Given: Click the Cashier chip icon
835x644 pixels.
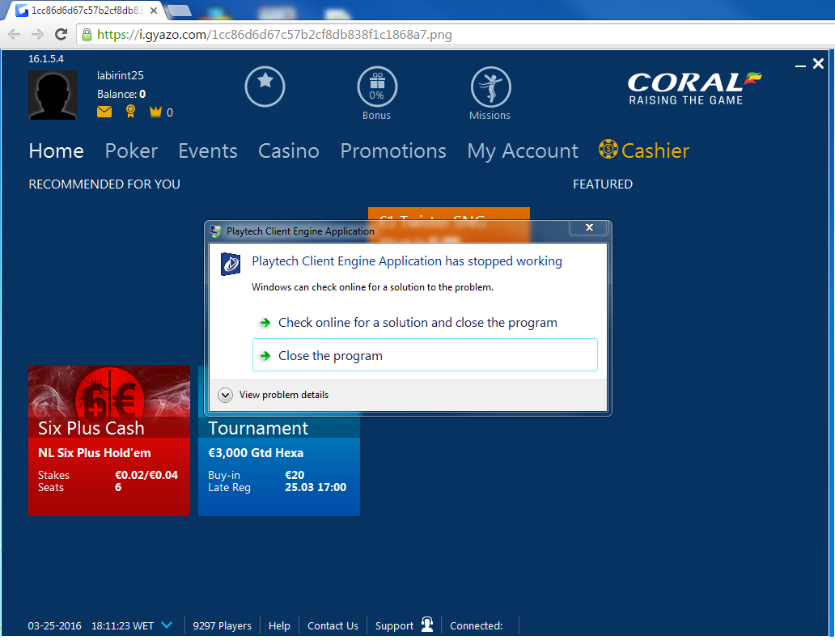Looking at the screenshot, I should [608, 149].
